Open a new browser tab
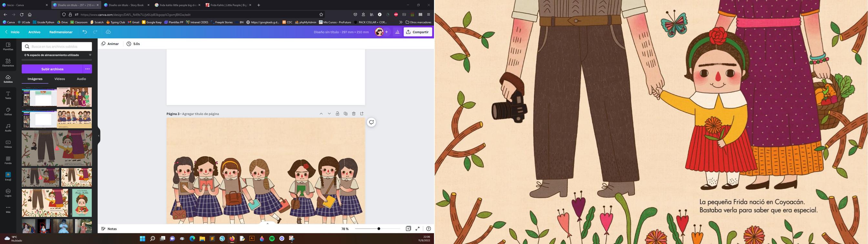This screenshot has height=244, width=868. [x=258, y=5]
